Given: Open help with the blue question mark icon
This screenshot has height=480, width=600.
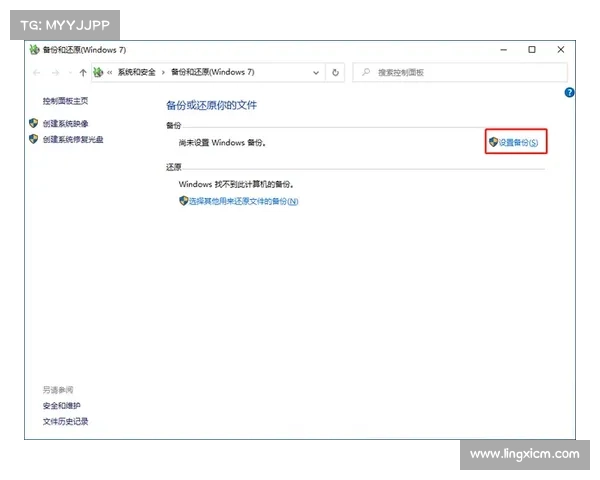Looking at the screenshot, I should (x=569, y=92).
